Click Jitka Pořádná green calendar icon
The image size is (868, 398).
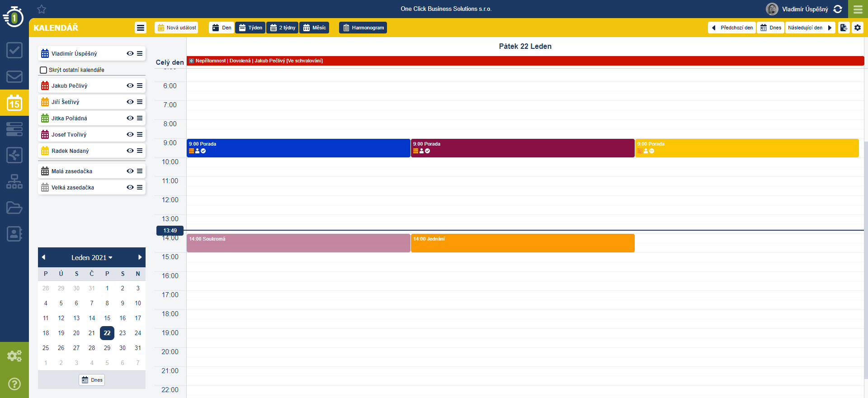45,118
